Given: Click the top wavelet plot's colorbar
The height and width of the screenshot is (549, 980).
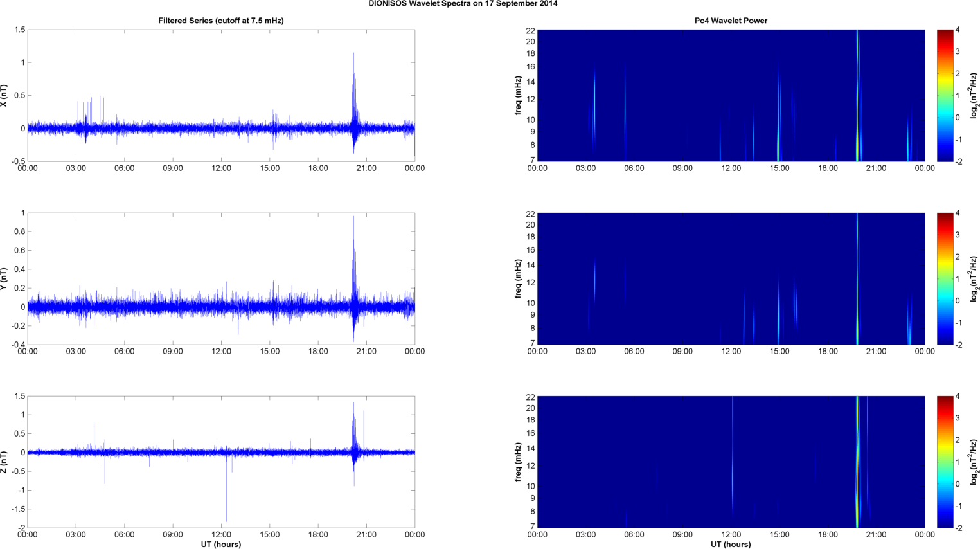Looking at the screenshot, I should click(x=945, y=95).
